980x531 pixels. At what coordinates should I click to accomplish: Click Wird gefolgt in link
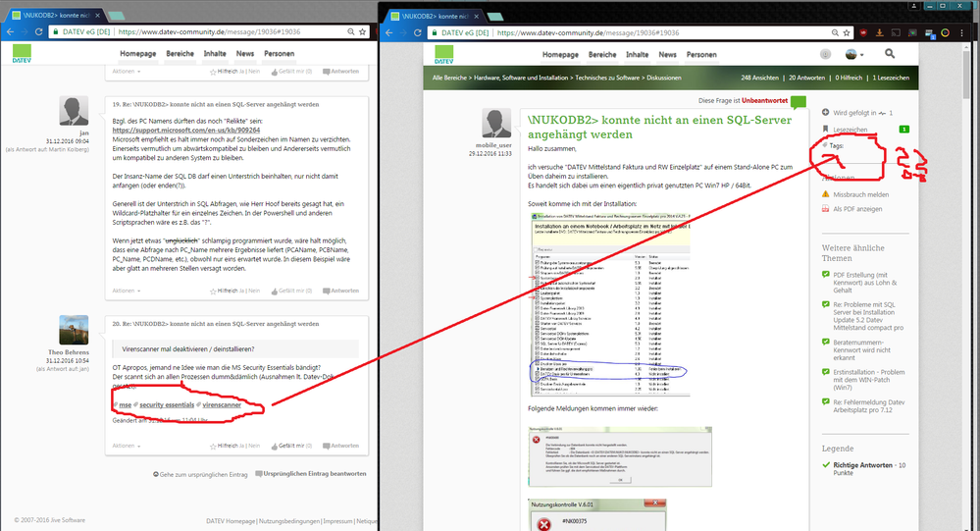[x=853, y=113]
